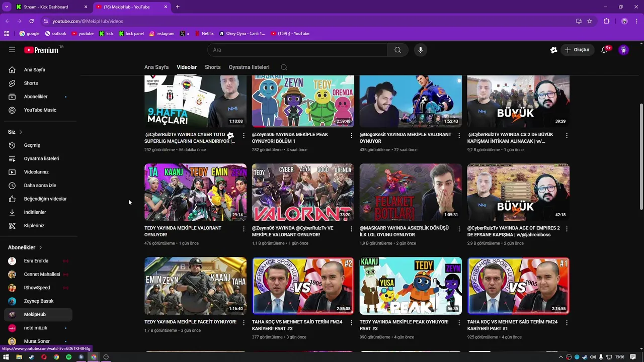Open the Windows Start button
Screen dimensions: 644x362
(x=6, y=357)
